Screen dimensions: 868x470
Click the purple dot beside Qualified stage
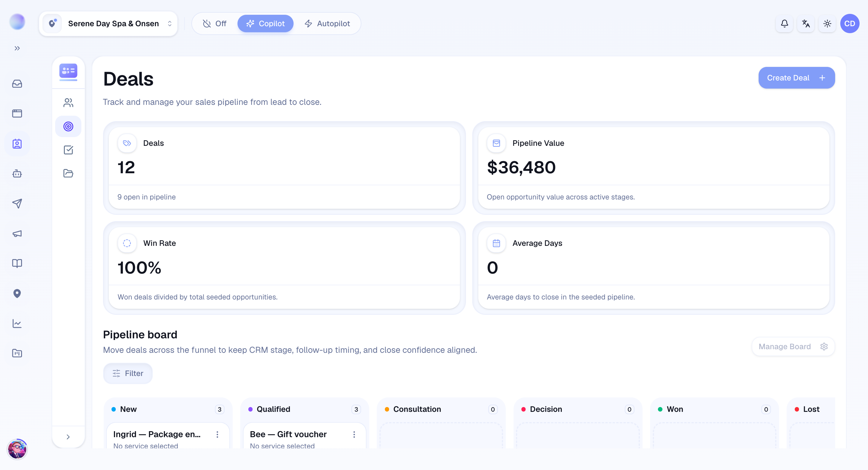[250, 409]
